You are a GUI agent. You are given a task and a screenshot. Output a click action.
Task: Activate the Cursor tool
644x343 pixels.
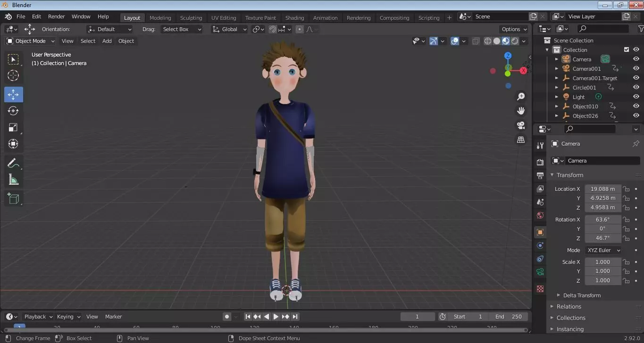14,75
